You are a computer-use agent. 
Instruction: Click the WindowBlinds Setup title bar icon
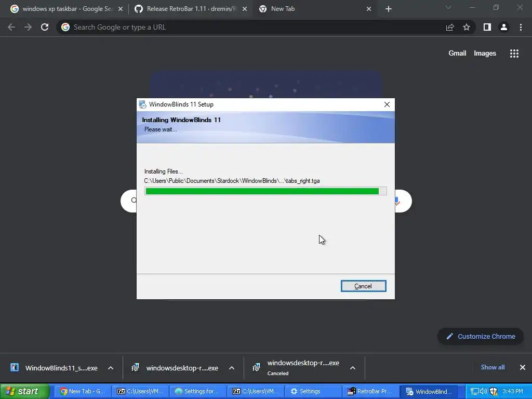[142, 104]
